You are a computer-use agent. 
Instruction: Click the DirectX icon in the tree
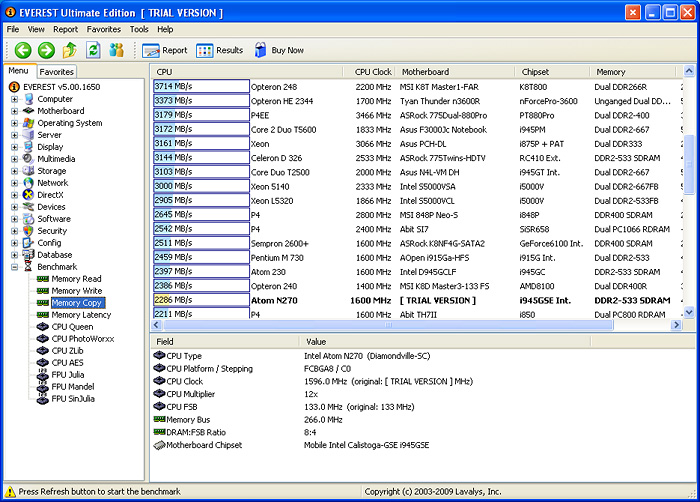pos(29,195)
